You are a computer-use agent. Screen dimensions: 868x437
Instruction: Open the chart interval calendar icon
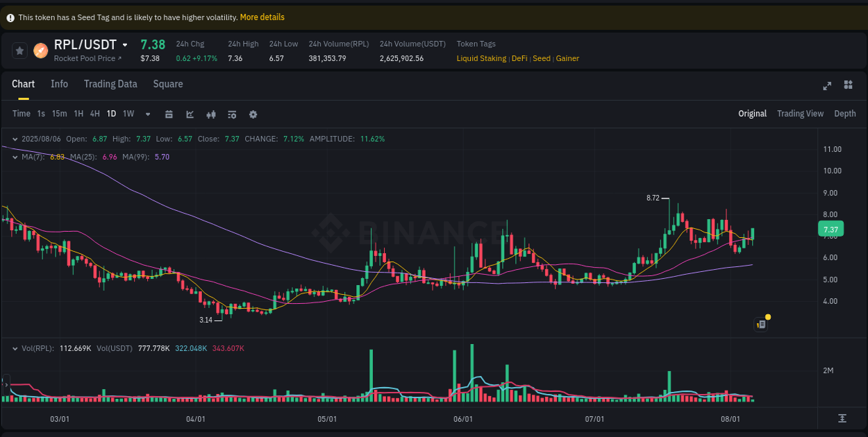point(169,113)
